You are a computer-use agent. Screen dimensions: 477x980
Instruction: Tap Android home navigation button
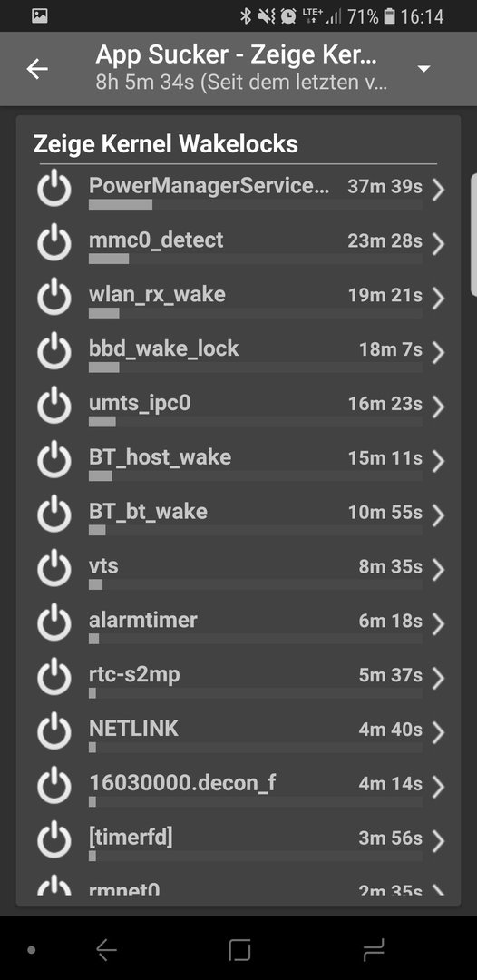point(239,950)
